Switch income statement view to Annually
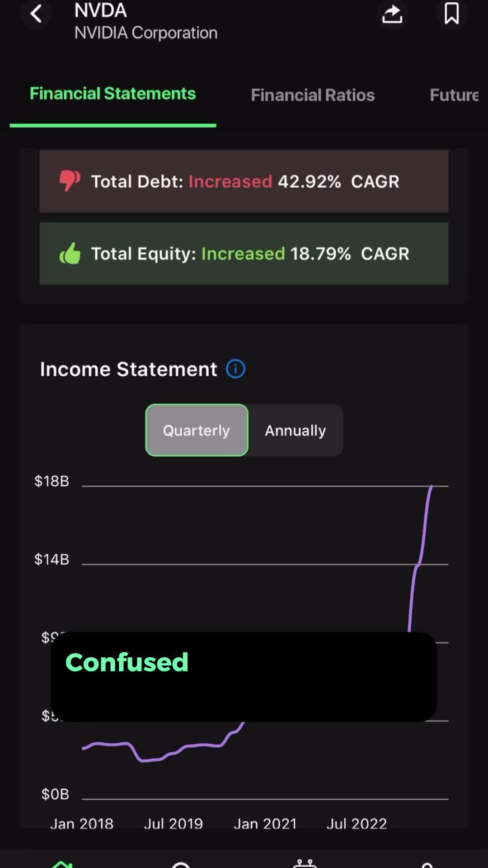Viewport: 488px width, 868px height. (295, 430)
